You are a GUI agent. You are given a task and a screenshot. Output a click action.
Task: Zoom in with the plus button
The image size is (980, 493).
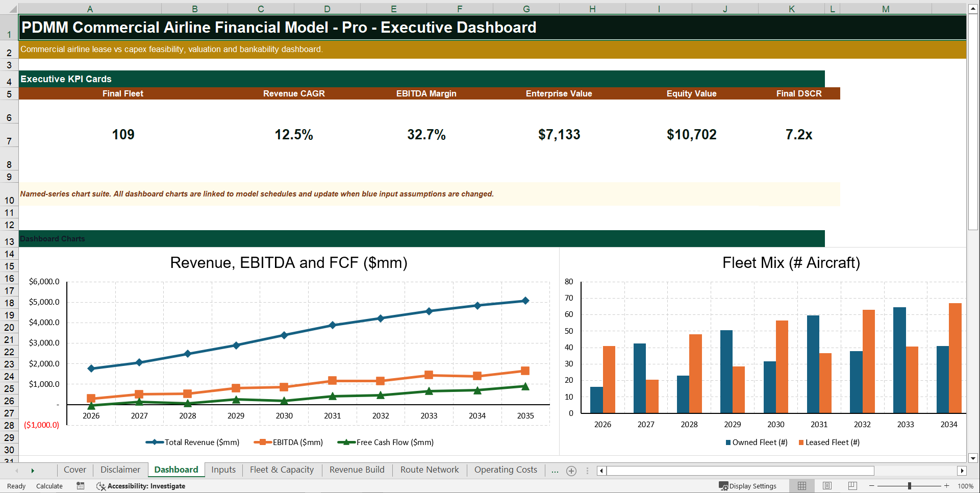coord(947,486)
